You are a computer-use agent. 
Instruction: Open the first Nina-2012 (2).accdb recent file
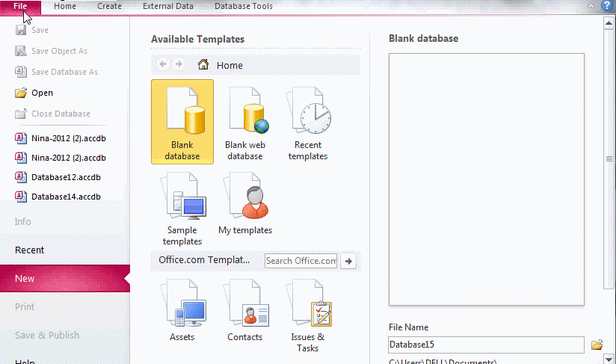click(x=61, y=138)
